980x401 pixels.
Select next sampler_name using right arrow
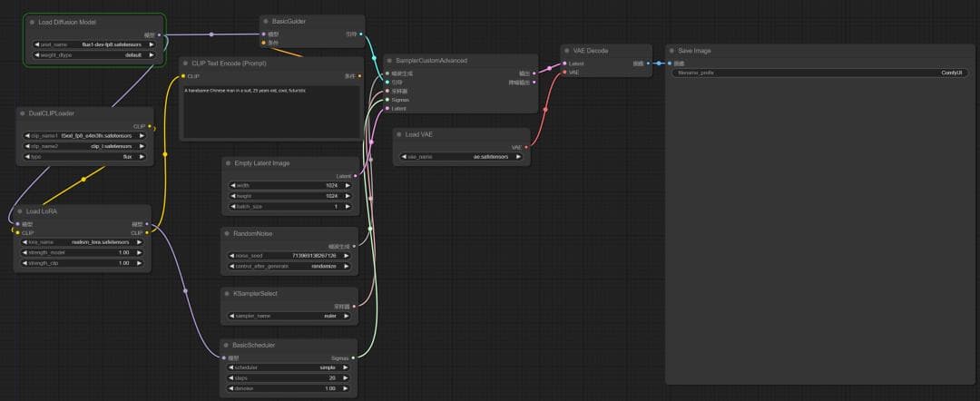pyautogui.click(x=347, y=316)
